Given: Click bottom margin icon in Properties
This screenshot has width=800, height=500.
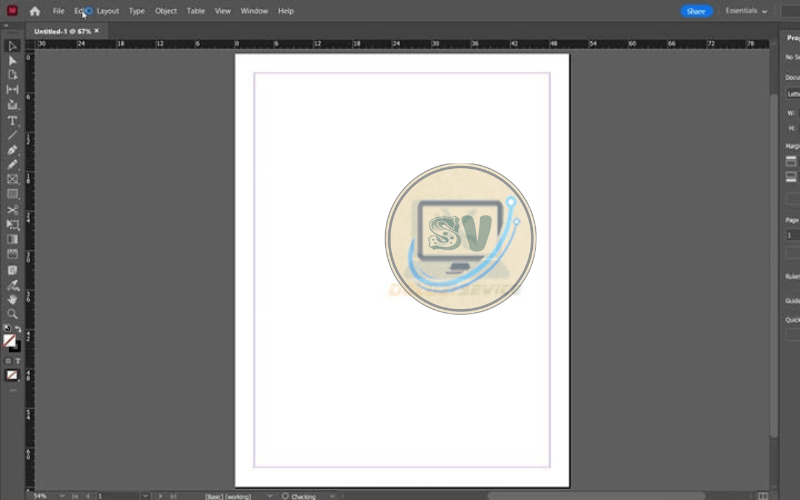Looking at the screenshot, I should pos(791,177).
